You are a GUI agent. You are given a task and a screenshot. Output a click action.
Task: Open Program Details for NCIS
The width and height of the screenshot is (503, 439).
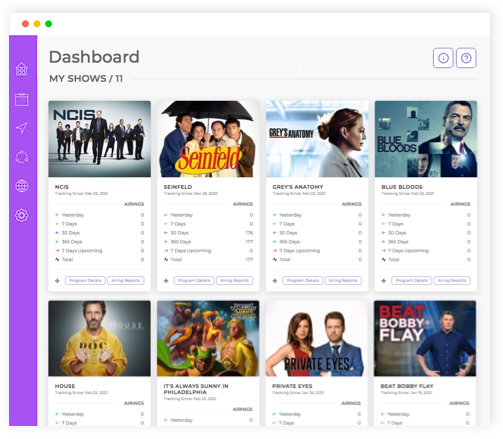(x=85, y=281)
